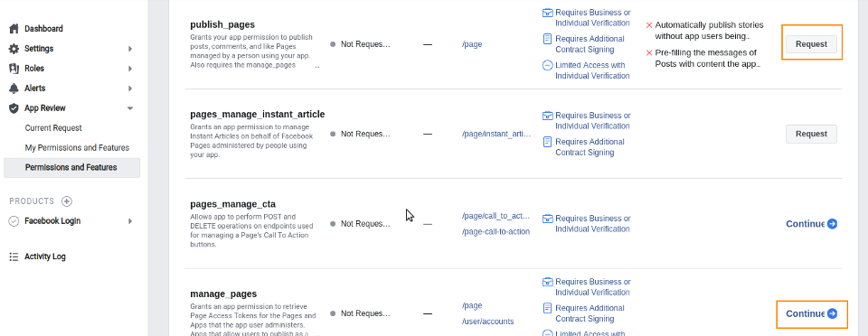Request the pages_manage_instant_article permission
Viewport: 868px width, 336px height.
(811, 134)
